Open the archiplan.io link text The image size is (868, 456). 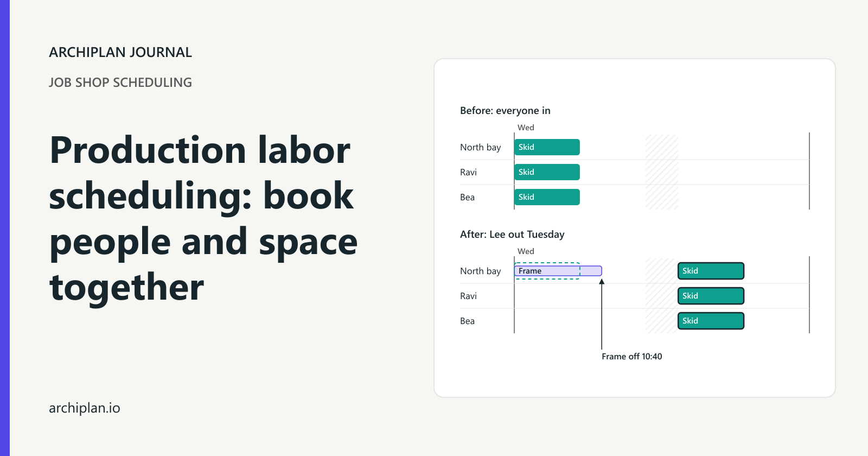tap(85, 408)
